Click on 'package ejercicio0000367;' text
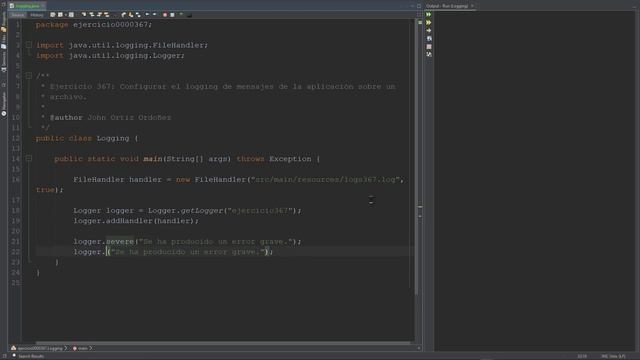 (94, 24)
